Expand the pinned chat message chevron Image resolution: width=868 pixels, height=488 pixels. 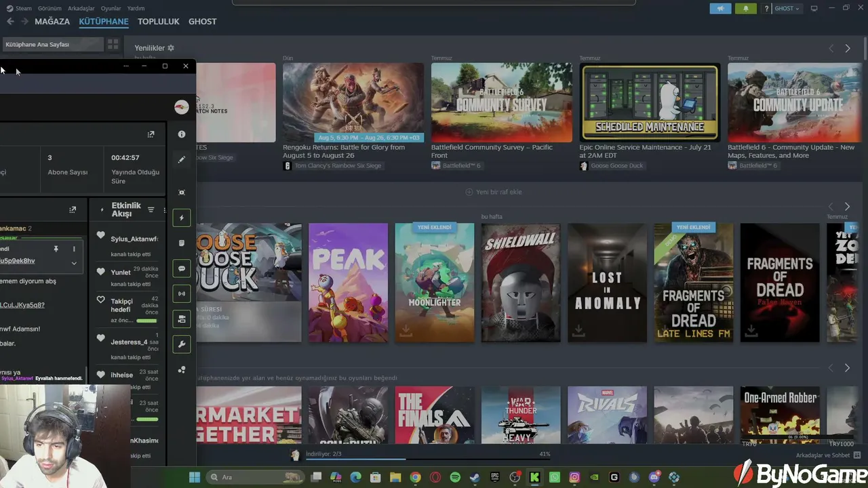[x=74, y=263]
